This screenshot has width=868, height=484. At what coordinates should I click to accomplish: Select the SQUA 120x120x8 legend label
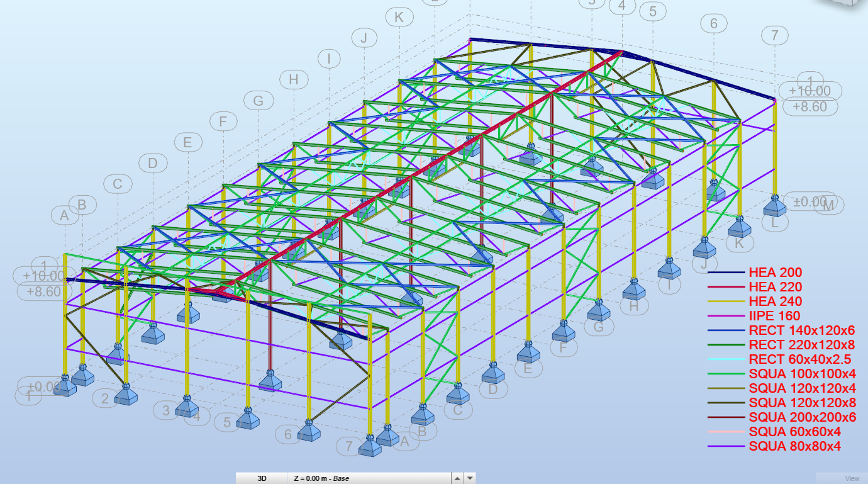pyautogui.click(x=803, y=403)
